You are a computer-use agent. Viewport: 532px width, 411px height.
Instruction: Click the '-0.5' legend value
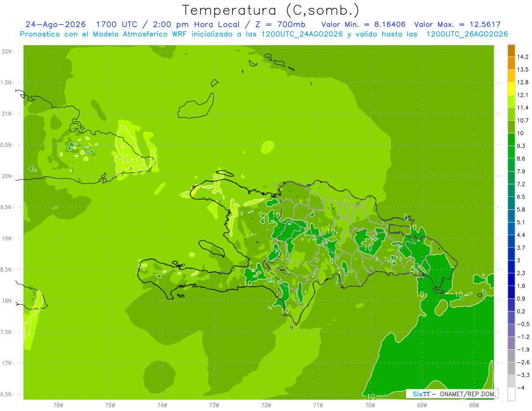click(523, 324)
